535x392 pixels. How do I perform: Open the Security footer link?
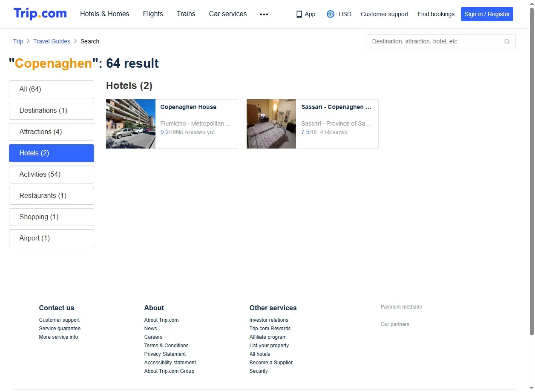[x=259, y=371]
